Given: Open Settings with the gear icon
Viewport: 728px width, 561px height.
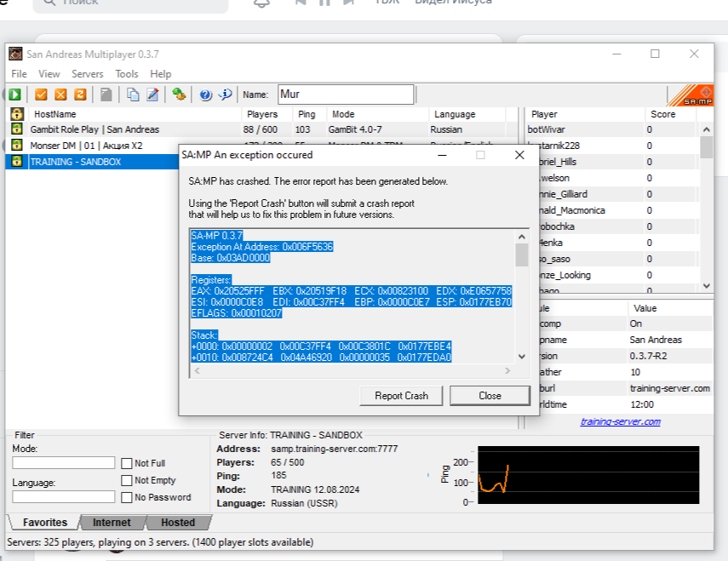Looking at the screenshot, I should (179, 94).
